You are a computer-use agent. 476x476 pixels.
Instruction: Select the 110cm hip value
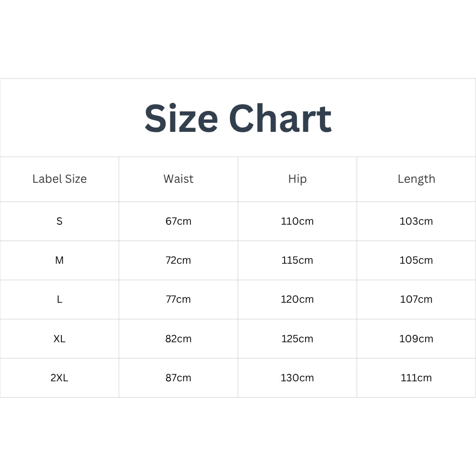[297, 221]
